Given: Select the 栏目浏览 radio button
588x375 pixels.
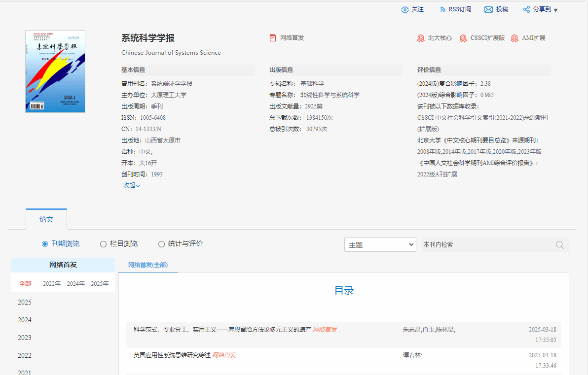Looking at the screenshot, I should coord(103,244).
